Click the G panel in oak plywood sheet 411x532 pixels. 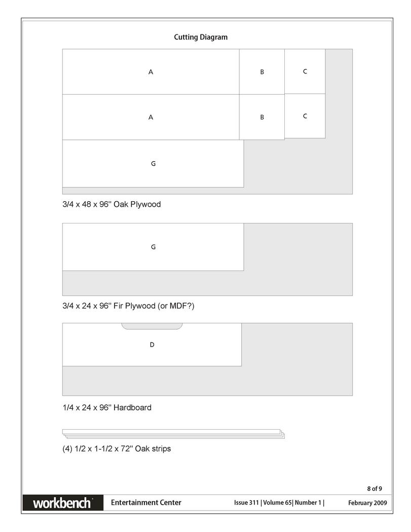tap(153, 164)
